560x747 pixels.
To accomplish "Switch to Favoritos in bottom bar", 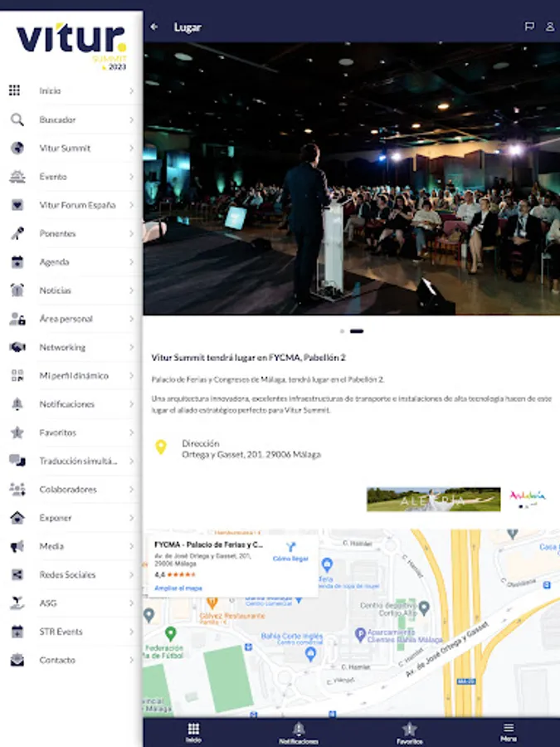I will 409,733.
